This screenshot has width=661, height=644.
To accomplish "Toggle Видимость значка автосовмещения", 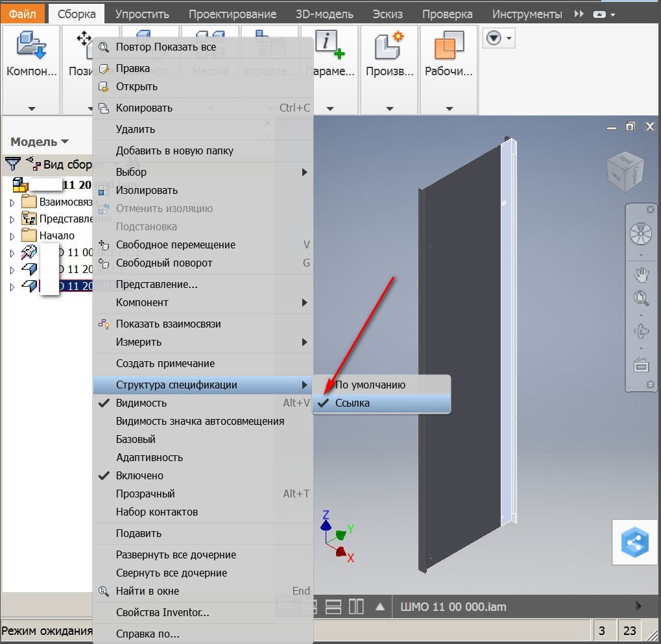I will pyautogui.click(x=203, y=421).
